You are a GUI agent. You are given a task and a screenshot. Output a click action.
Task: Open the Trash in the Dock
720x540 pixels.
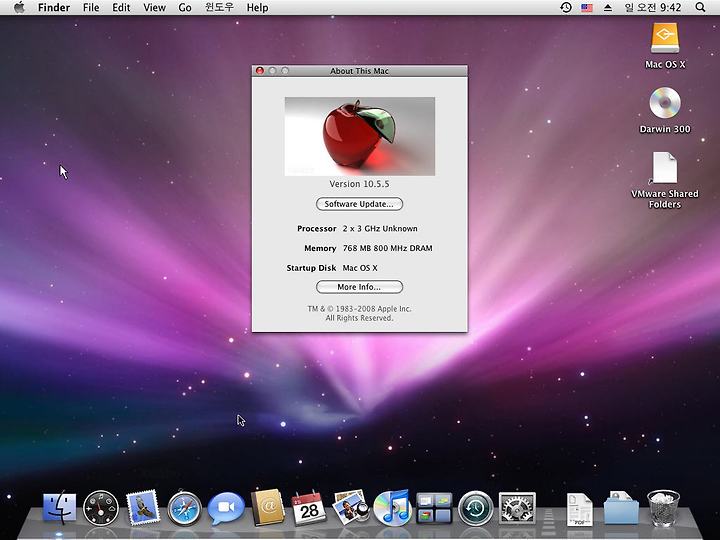point(663,508)
